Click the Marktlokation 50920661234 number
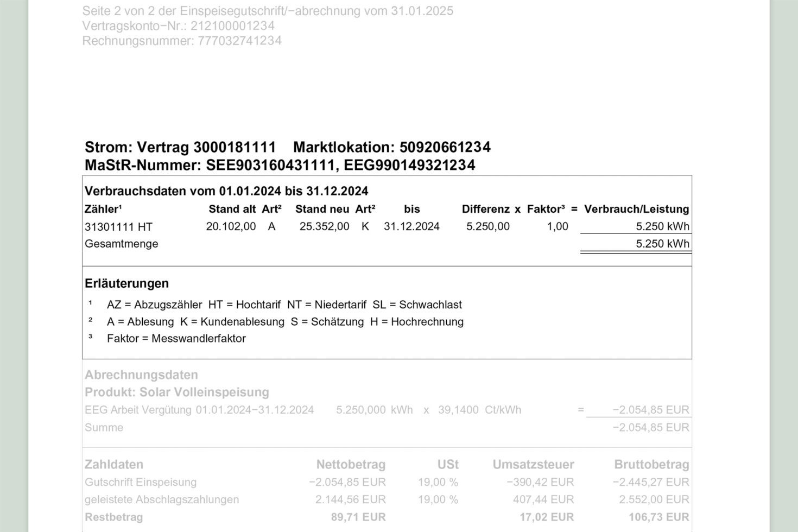This screenshot has width=798, height=532. tap(445, 147)
